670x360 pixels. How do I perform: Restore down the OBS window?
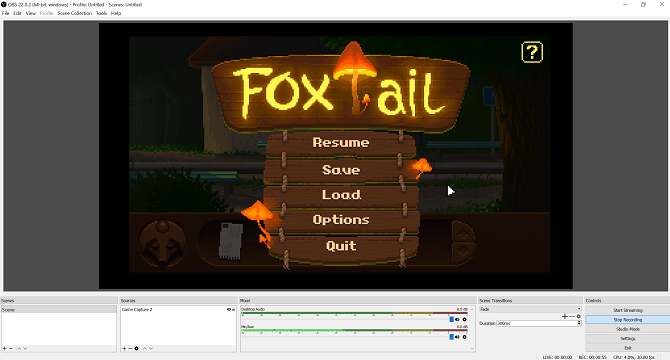pos(644,4)
